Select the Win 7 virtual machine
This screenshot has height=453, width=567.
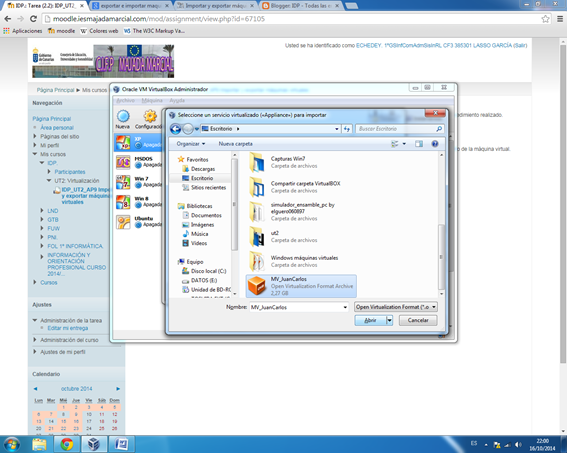click(x=139, y=182)
